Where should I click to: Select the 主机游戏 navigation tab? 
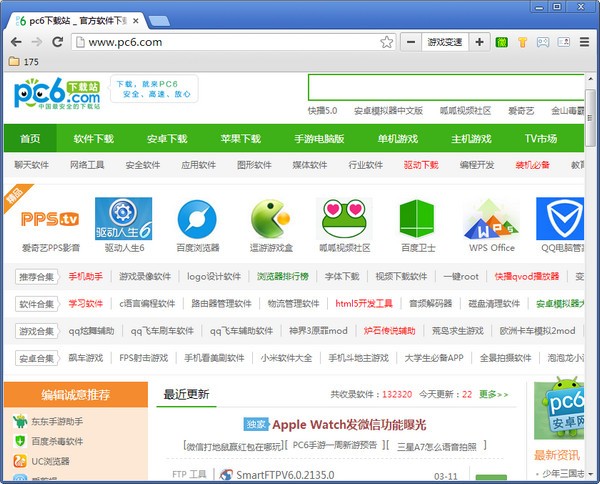(x=471, y=138)
